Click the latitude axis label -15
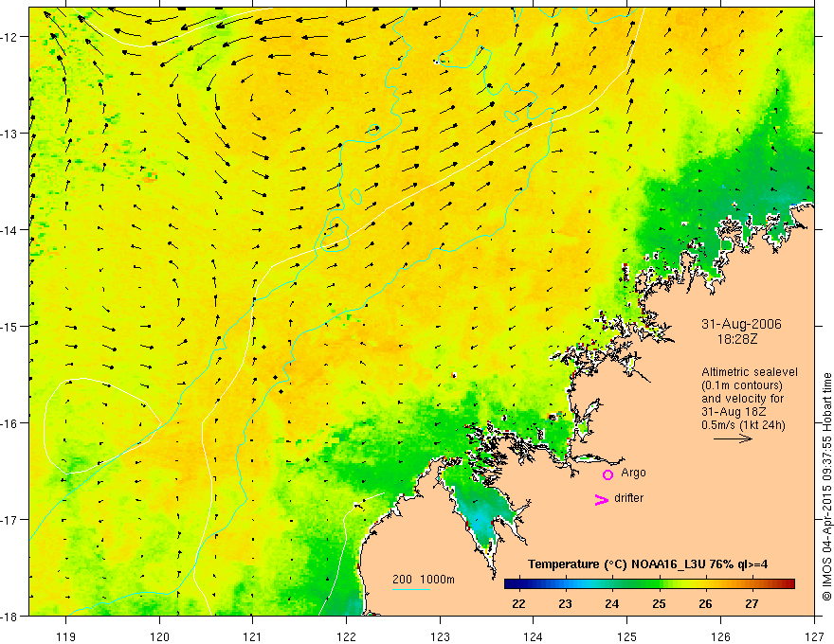Viewport: 834px width, 644px height. (x=10, y=326)
